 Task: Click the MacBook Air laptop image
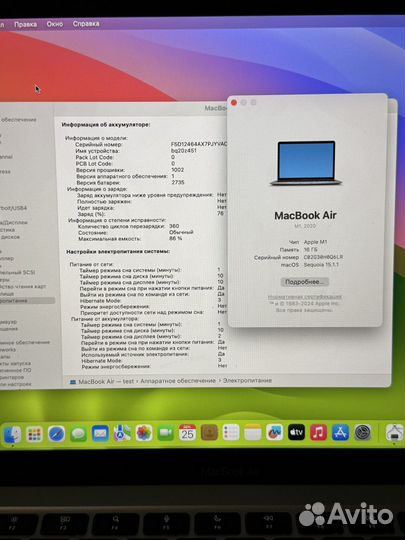point(307,163)
